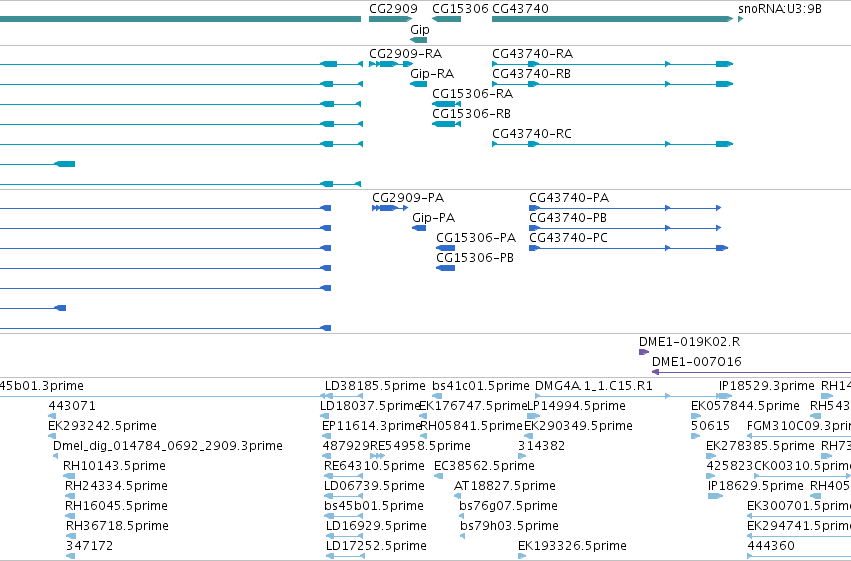Image resolution: width=851 pixels, height=561 pixels.
Task: Select the bs79h03.5prime EST
Action: tap(509, 526)
